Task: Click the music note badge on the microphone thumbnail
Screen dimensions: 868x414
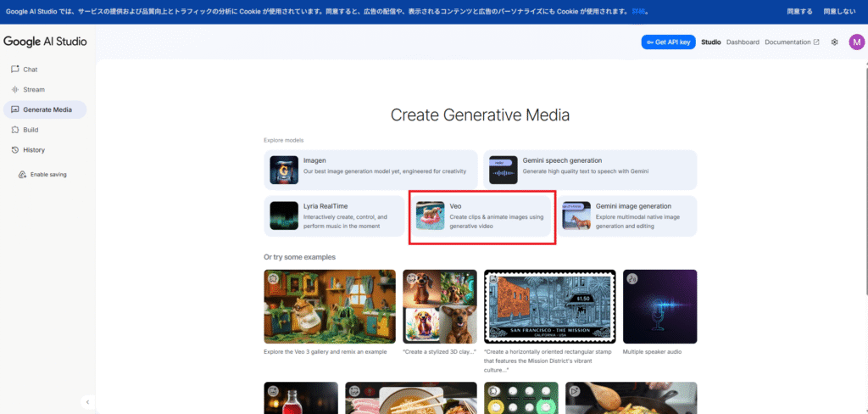Action: (632, 279)
